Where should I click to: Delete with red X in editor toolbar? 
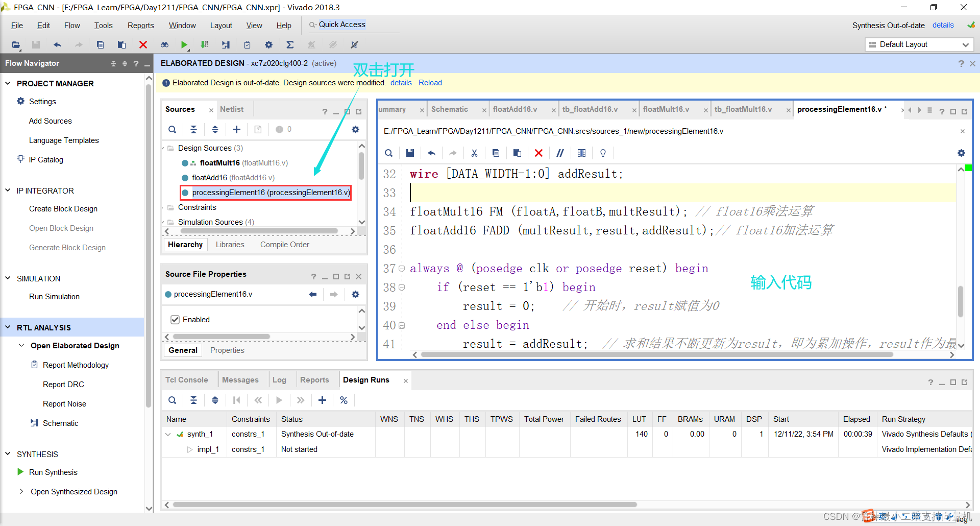pos(538,153)
